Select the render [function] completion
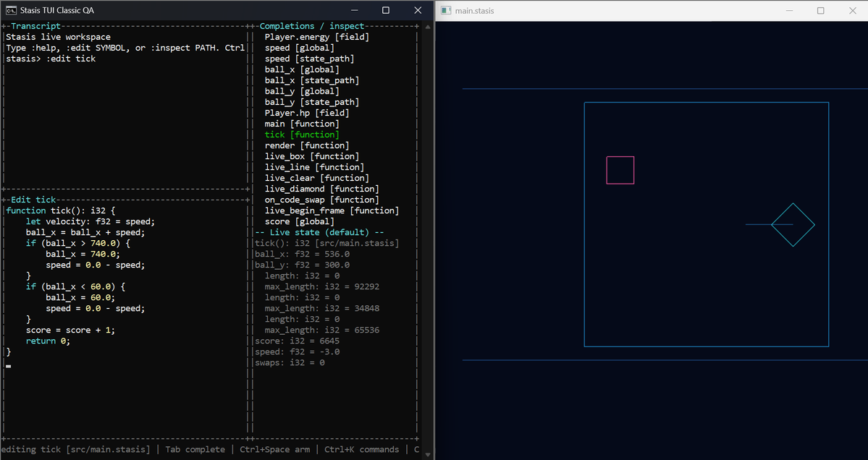Viewport: 868px width, 460px height. pos(307,145)
